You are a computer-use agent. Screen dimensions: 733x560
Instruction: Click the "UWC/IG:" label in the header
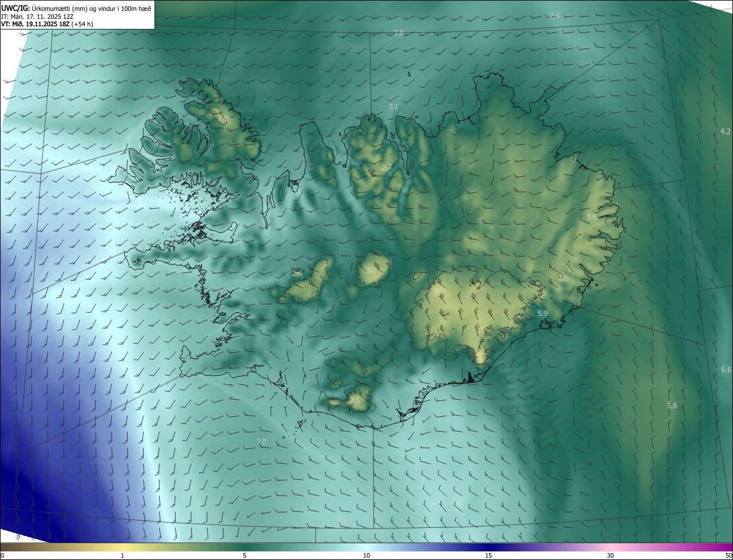16,7
